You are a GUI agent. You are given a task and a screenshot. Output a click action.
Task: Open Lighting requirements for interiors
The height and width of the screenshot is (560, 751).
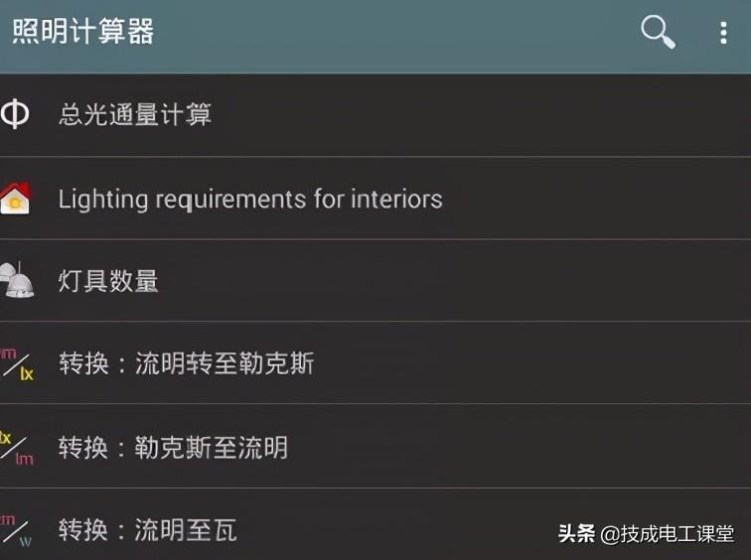(x=250, y=199)
